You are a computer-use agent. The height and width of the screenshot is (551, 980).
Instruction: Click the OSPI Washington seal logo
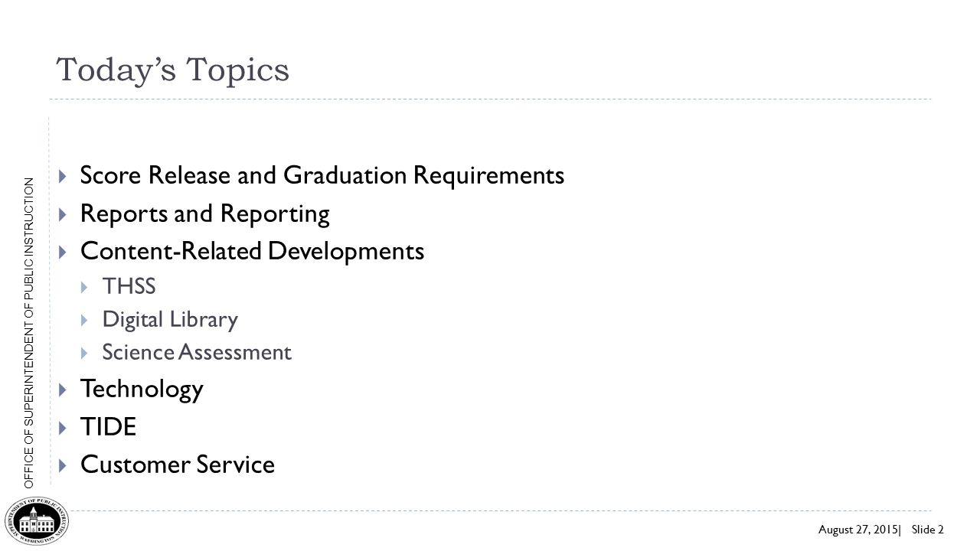click(35, 519)
